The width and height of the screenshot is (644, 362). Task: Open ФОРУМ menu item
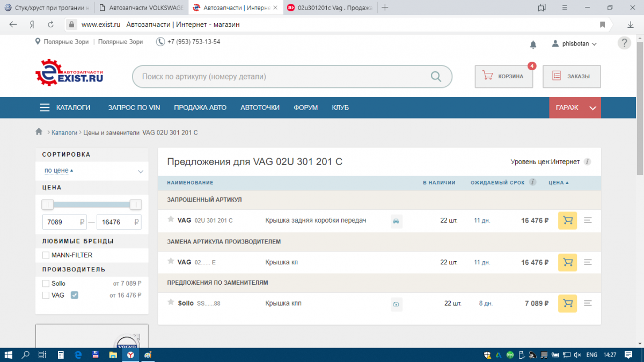click(305, 108)
